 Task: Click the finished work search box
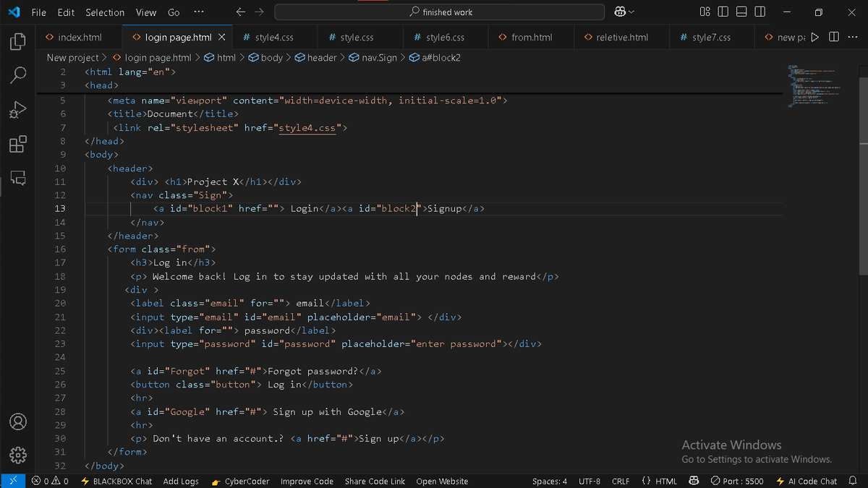point(440,12)
